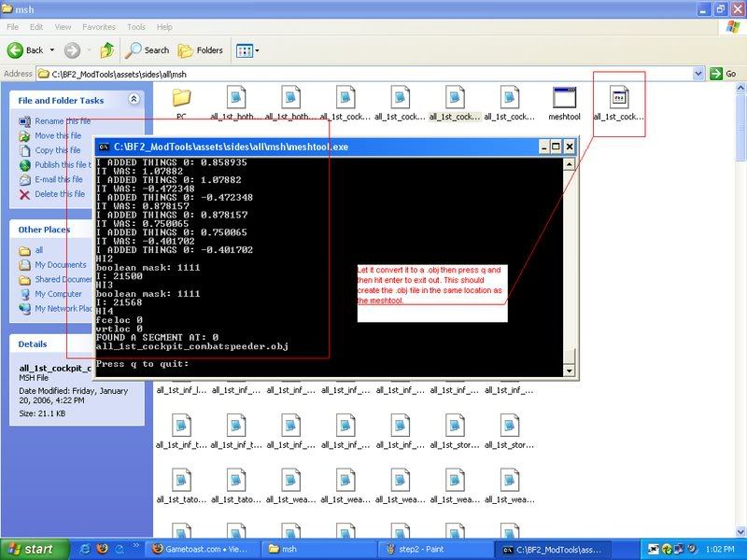Open the address bar dropdown
This screenshot has height=560, width=747.
click(x=698, y=74)
